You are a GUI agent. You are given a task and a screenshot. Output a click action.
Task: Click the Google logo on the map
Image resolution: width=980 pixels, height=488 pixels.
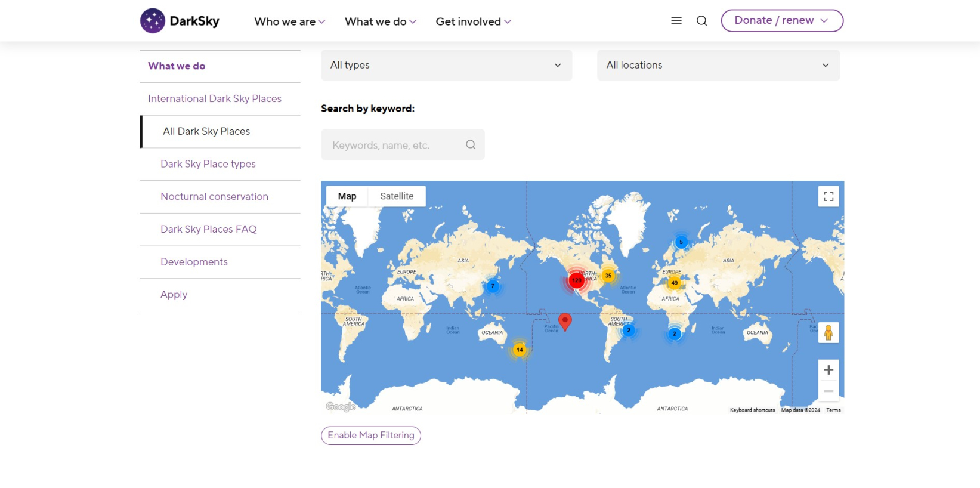tap(341, 407)
